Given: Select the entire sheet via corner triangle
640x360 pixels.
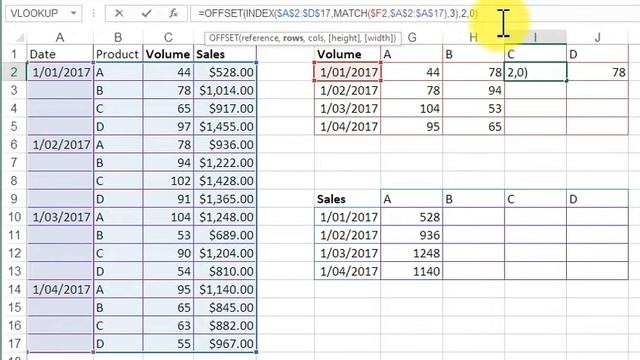Looking at the screenshot, I should coord(19,38).
